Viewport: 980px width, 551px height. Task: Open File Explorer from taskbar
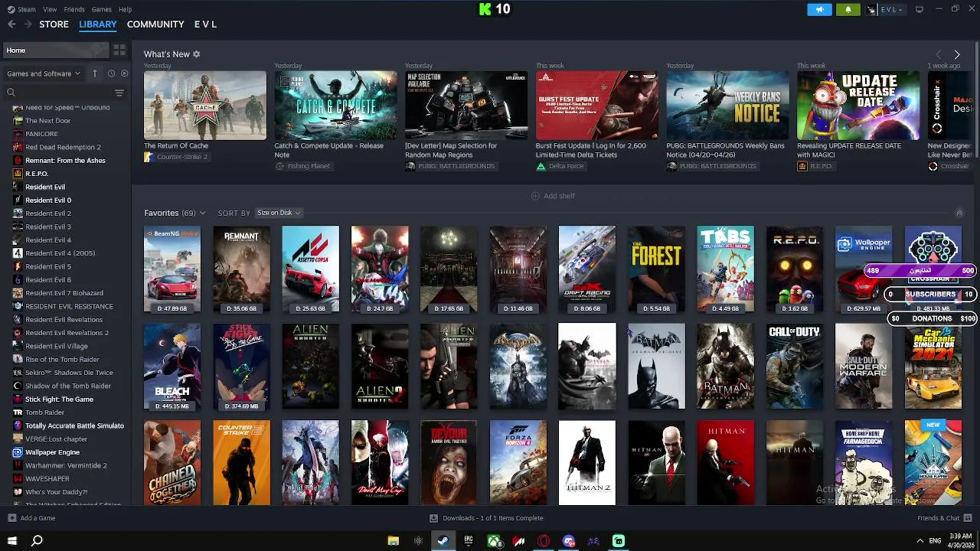pyautogui.click(x=393, y=541)
